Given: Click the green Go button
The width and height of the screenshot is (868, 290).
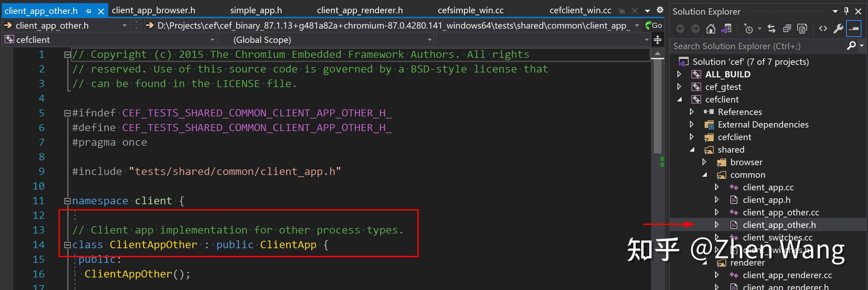Looking at the screenshot, I should pos(653,25).
